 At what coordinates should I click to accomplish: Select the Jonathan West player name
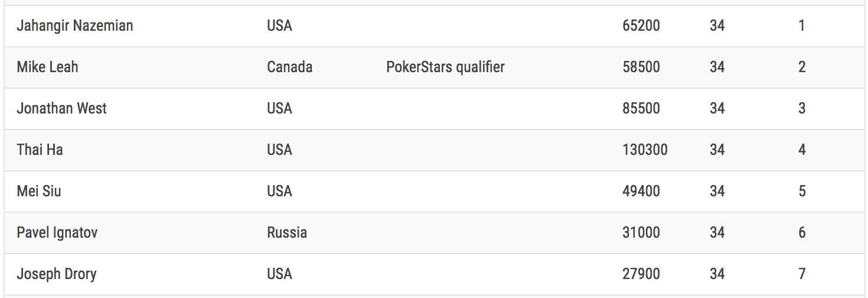click(62, 108)
